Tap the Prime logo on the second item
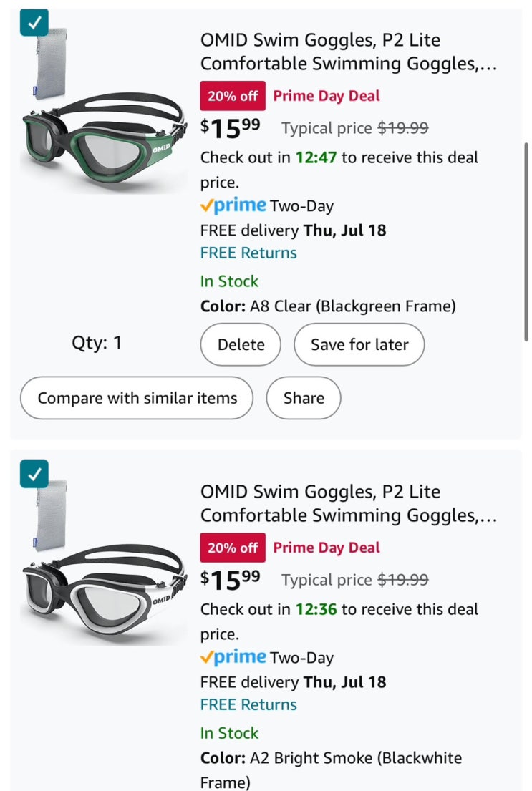The image size is (532, 791). coord(233,657)
